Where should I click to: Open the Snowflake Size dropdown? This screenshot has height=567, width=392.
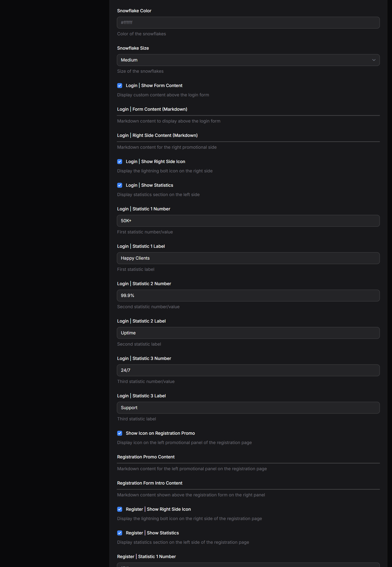point(248,60)
